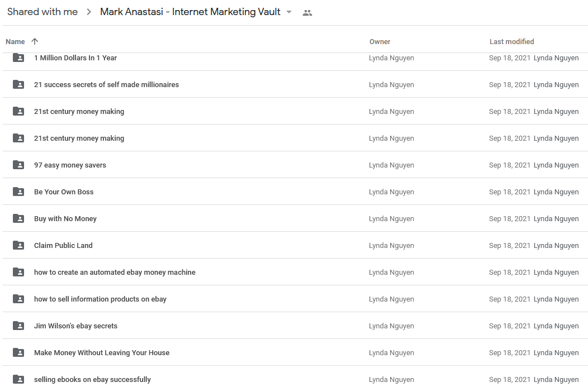Click modified date in Buy with No Money row
The height and width of the screenshot is (387, 588).
[x=510, y=219]
